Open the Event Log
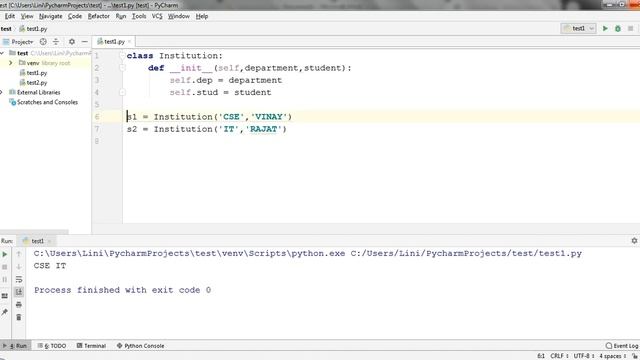 [x=622, y=346]
